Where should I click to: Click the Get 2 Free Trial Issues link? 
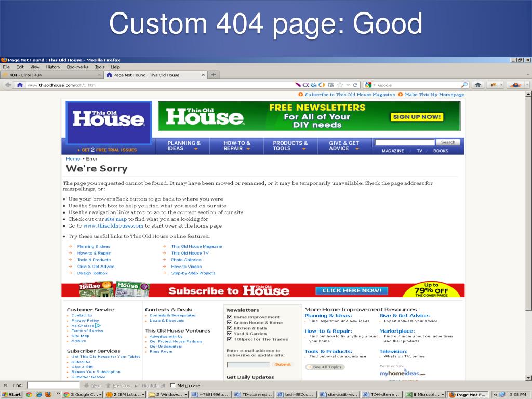[107, 150]
